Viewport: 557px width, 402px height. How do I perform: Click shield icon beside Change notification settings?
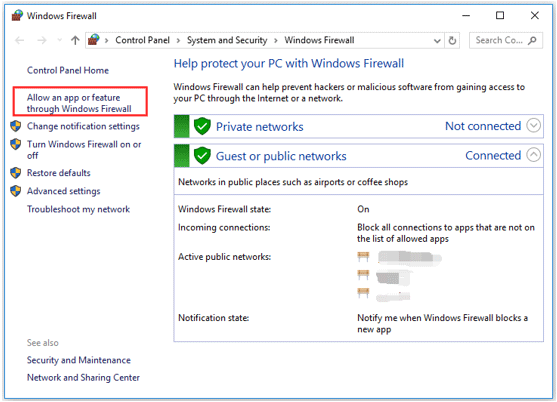(16, 126)
